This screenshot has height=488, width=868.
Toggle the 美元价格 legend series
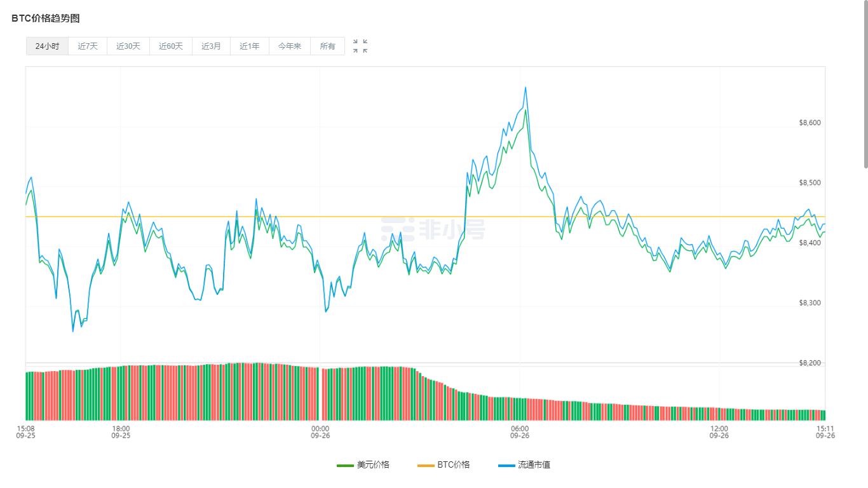373,464
